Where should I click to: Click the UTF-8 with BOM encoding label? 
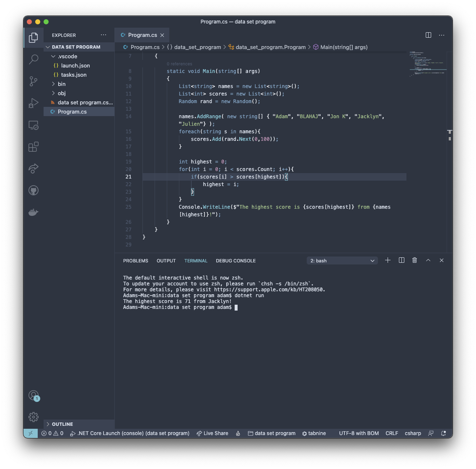(x=359, y=433)
